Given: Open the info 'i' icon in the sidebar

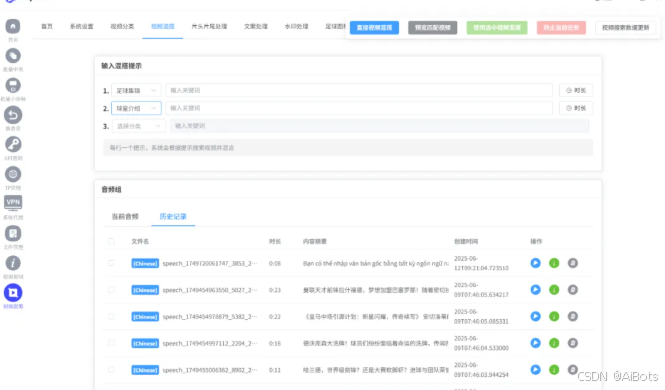Looking at the screenshot, I should pos(13,263).
